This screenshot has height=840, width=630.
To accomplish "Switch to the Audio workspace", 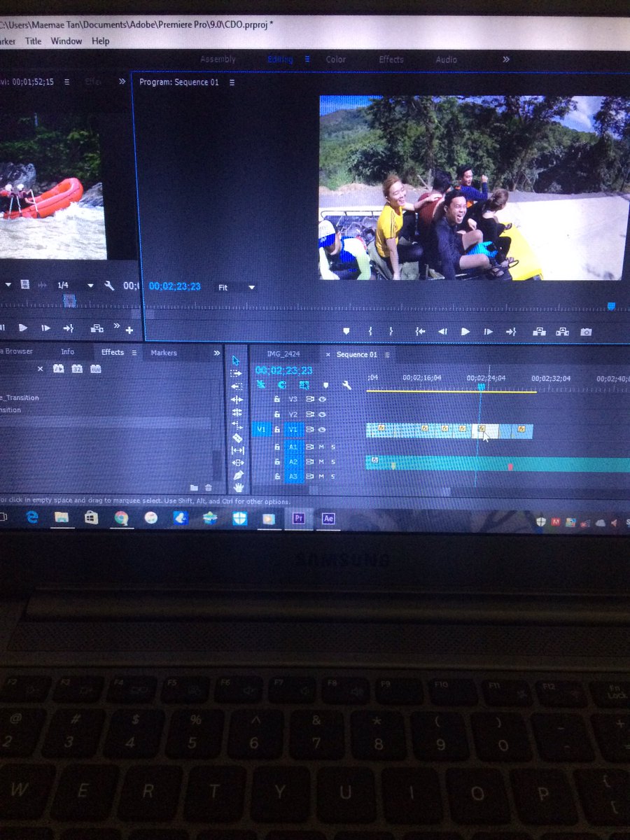I will click(x=447, y=59).
